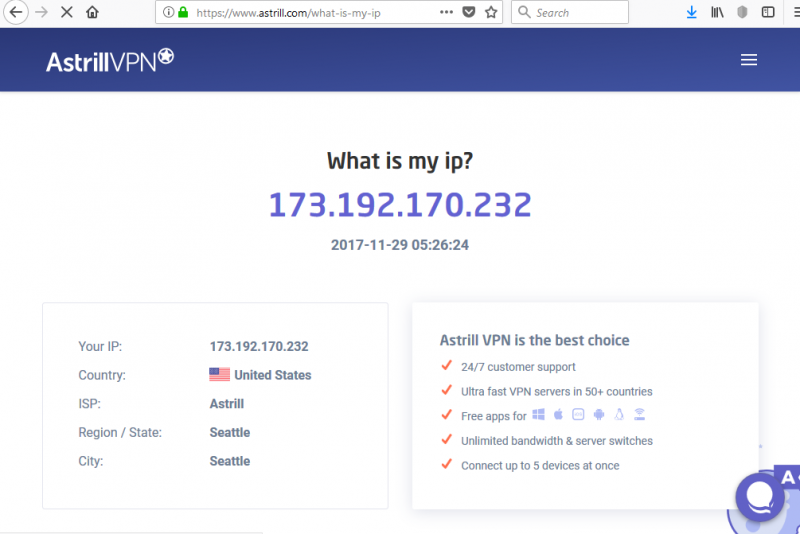Stop loading the page
Viewport: 800px width, 534px height.
click(x=66, y=13)
